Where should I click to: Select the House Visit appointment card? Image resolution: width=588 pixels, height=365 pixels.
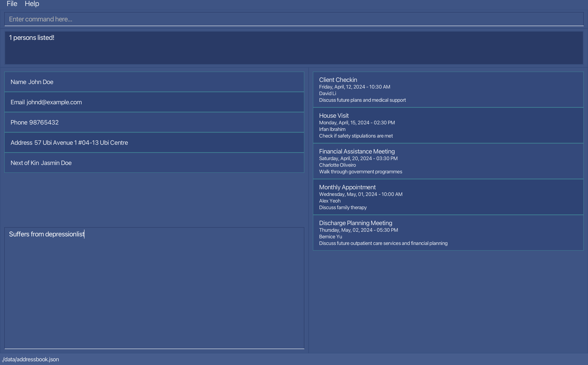448,125
